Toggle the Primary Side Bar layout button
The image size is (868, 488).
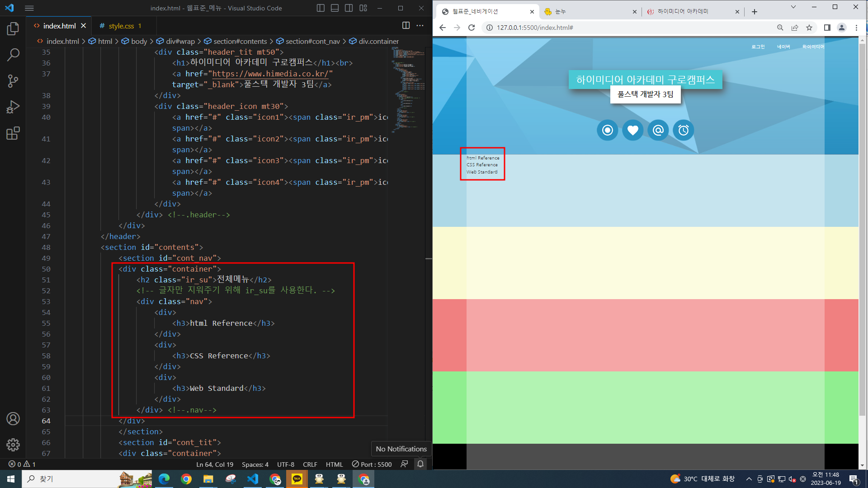tap(321, 8)
